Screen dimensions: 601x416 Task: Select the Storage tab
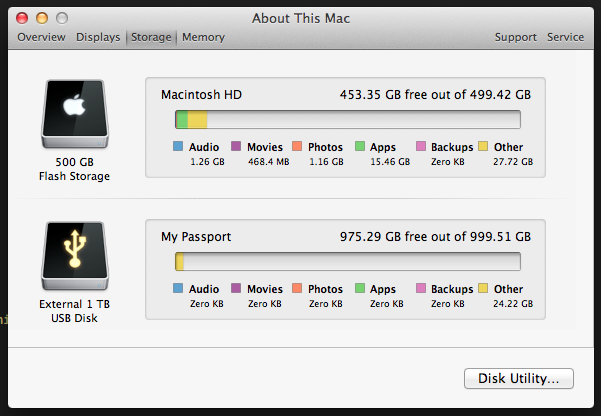click(151, 37)
